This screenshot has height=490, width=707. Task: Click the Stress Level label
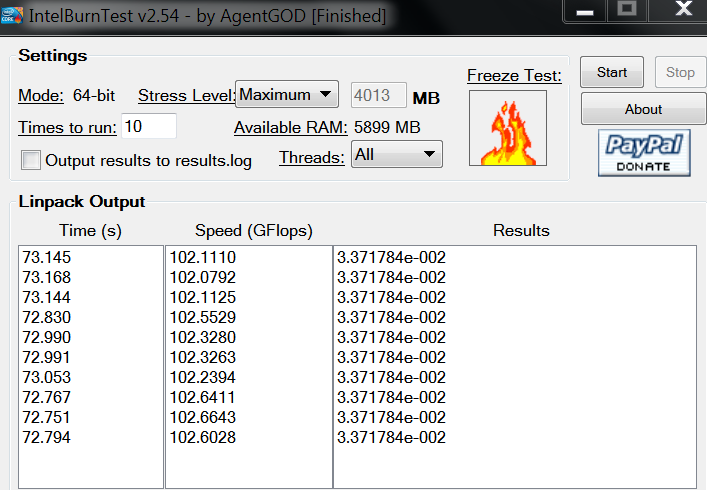(185, 96)
